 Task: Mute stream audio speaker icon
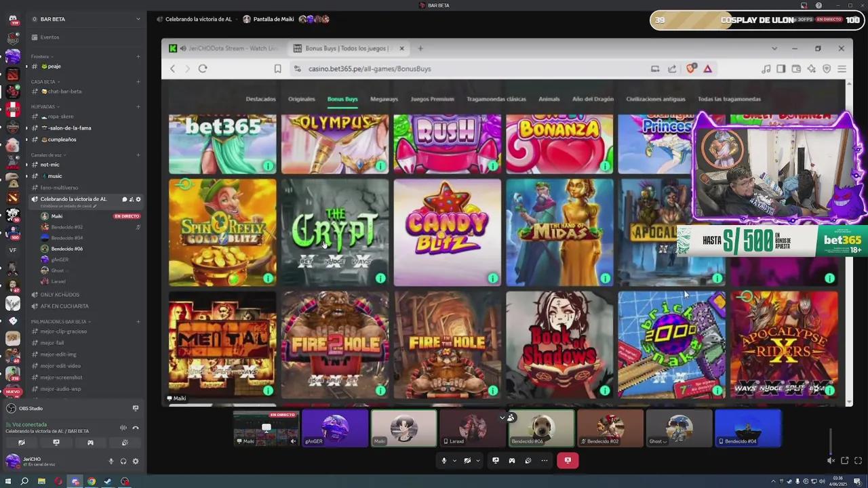(x=831, y=461)
